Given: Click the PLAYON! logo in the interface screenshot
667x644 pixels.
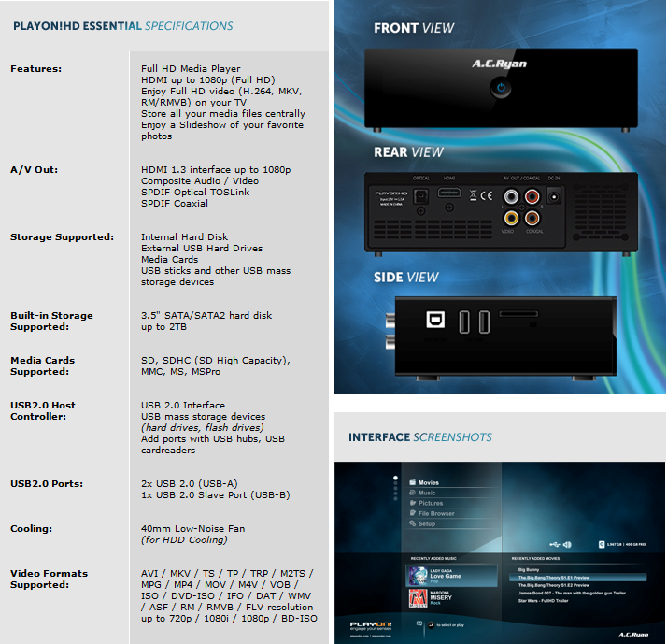Looking at the screenshot, I should tap(371, 625).
